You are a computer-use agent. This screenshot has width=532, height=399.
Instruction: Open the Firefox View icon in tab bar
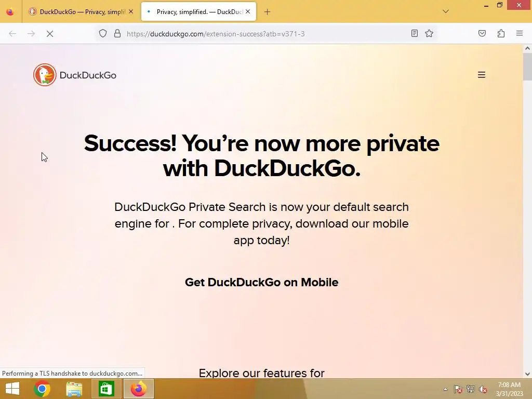click(10, 11)
